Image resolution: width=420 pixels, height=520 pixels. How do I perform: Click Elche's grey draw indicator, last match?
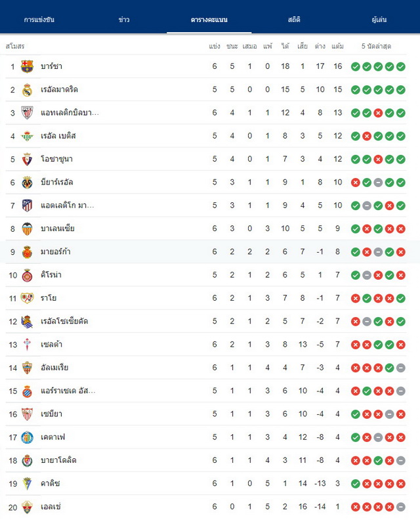(401, 507)
